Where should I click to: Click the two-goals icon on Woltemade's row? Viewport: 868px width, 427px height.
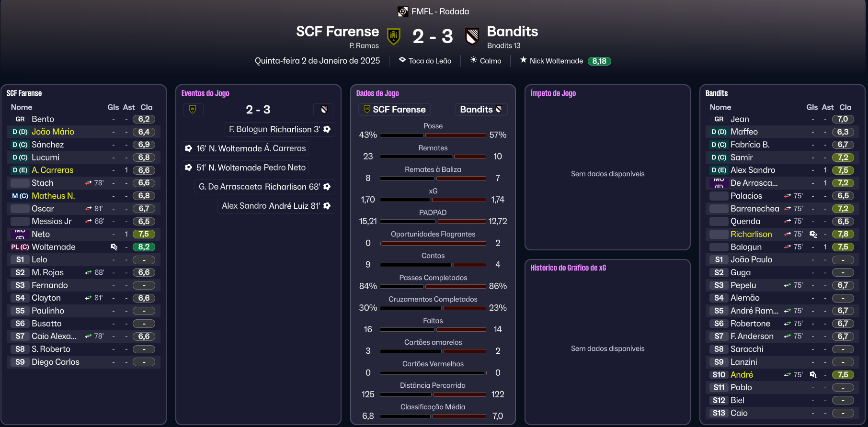tap(114, 247)
